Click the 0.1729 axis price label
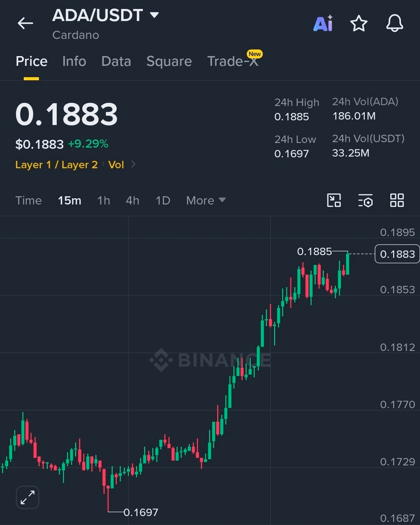 pos(397,462)
